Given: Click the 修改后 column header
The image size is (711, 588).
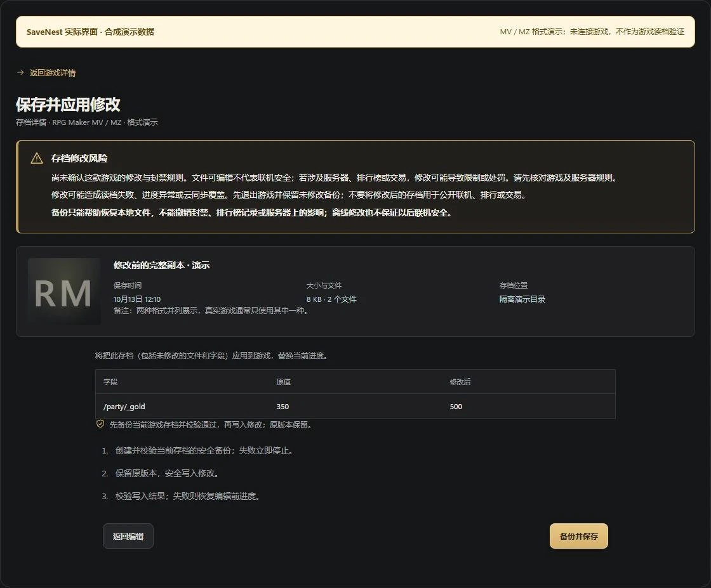Looking at the screenshot, I should coord(460,382).
